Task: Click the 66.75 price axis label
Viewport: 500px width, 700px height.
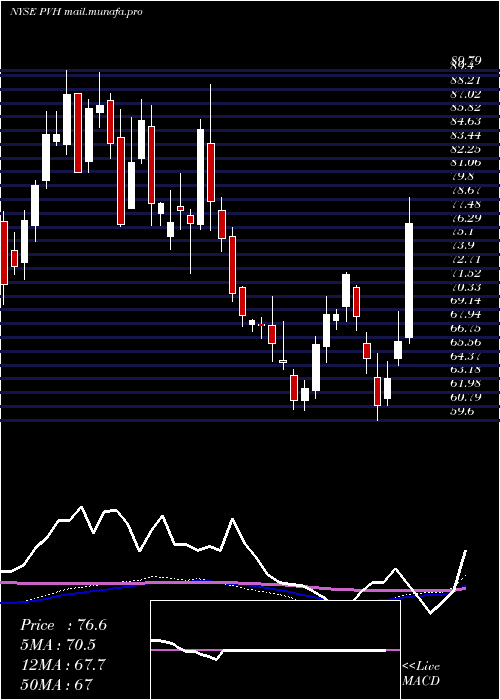Action: point(465,328)
